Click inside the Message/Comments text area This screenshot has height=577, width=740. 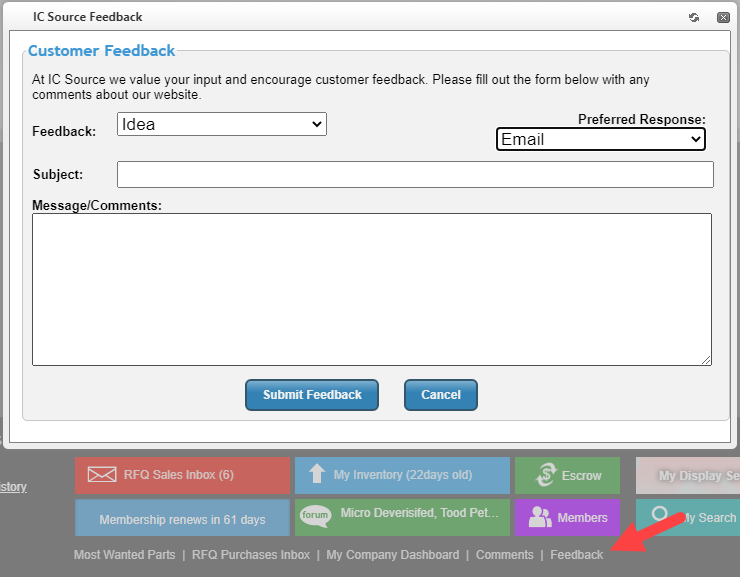[371, 289]
